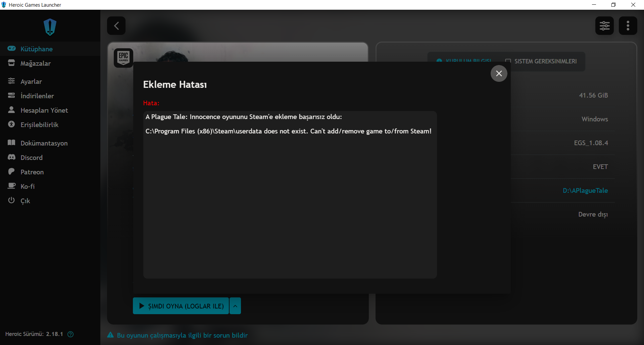Click the EVET value
The height and width of the screenshot is (345, 644).
pyautogui.click(x=600, y=167)
